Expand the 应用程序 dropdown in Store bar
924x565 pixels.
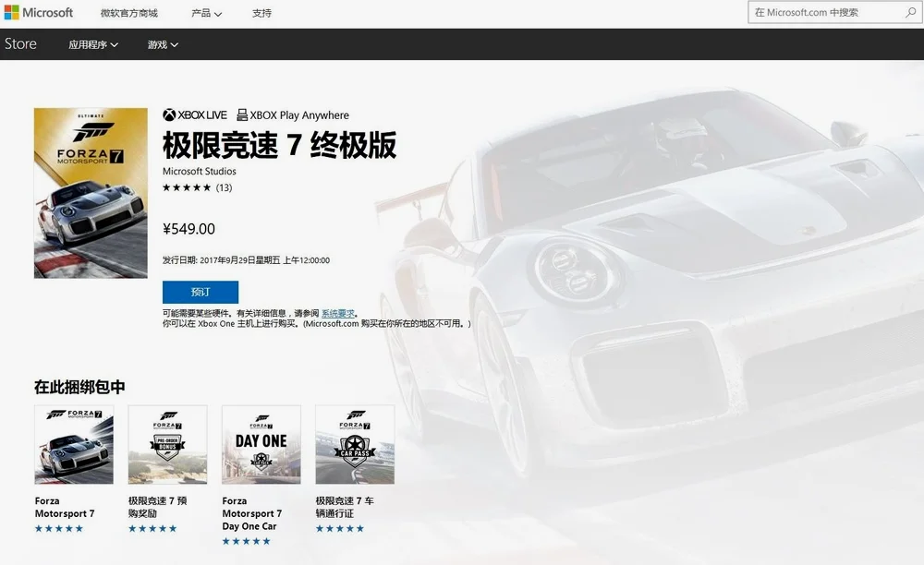93,44
